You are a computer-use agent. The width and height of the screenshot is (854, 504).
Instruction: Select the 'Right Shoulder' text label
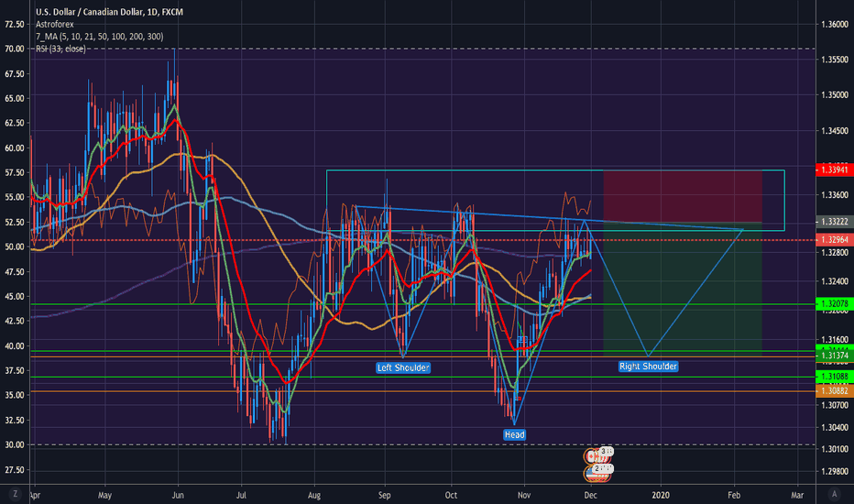[648, 366]
